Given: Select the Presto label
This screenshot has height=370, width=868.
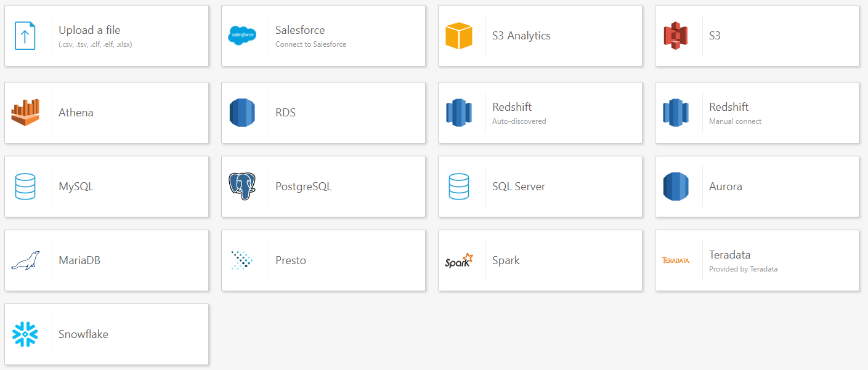Looking at the screenshot, I should click(x=291, y=260).
